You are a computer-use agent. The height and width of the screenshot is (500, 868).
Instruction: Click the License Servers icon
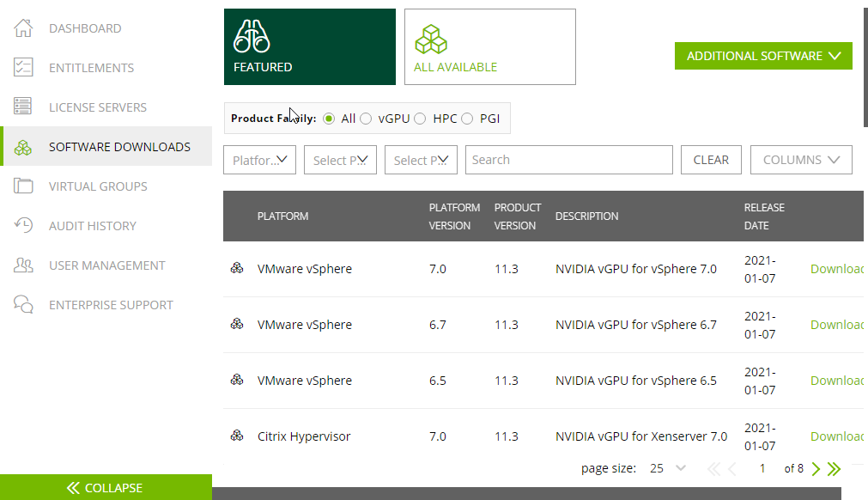(23, 107)
